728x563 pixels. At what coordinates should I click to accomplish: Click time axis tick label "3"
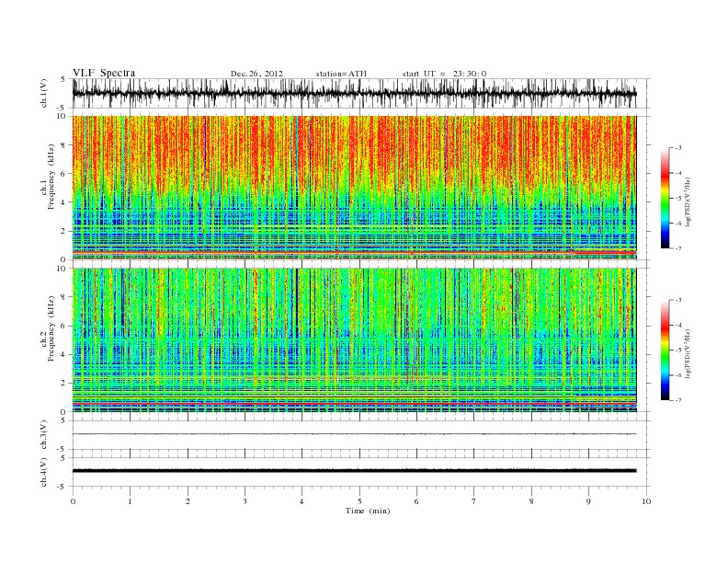point(245,501)
